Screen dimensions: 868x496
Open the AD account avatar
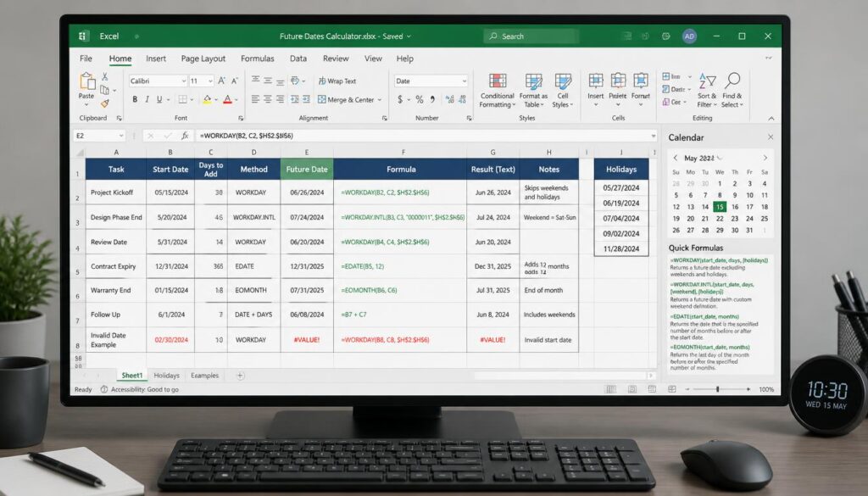pos(689,36)
